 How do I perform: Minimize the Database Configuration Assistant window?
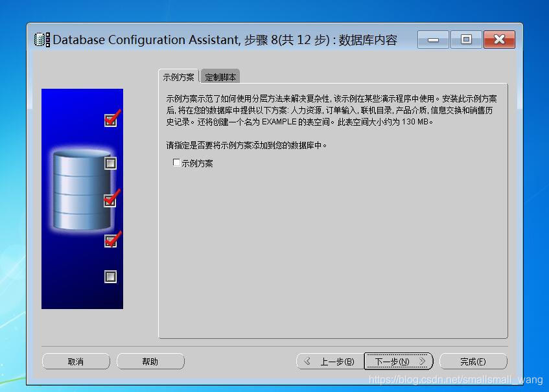coord(433,39)
